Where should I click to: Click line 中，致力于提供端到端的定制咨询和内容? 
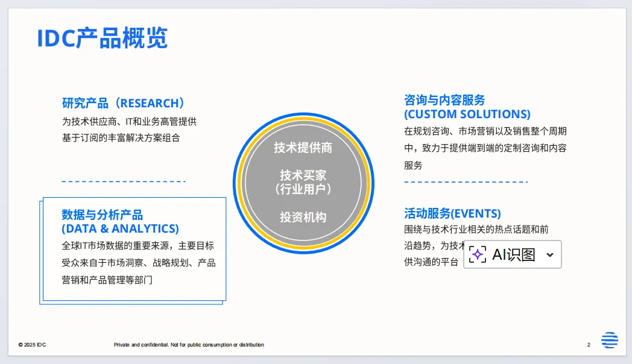click(485, 148)
